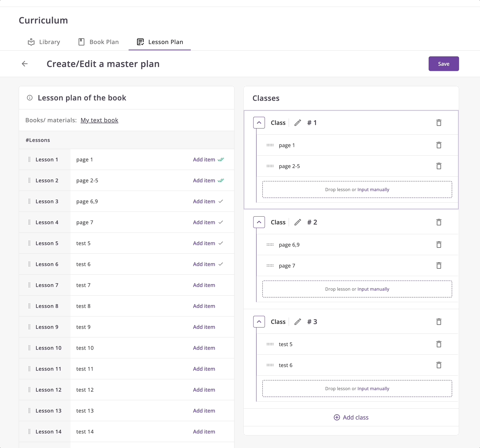The image size is (480, 448).
Task: Open the 'My text book' link
Action: pos(99,120)
